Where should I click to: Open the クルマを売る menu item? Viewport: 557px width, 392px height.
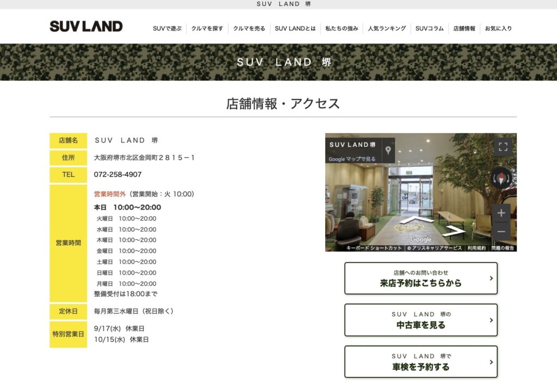[x=249, y=28]
